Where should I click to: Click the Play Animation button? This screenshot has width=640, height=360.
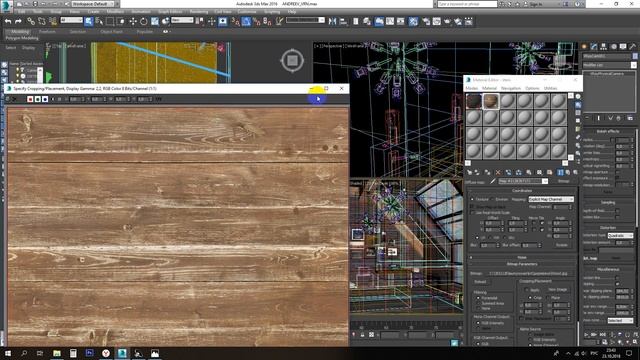[587, 334]
